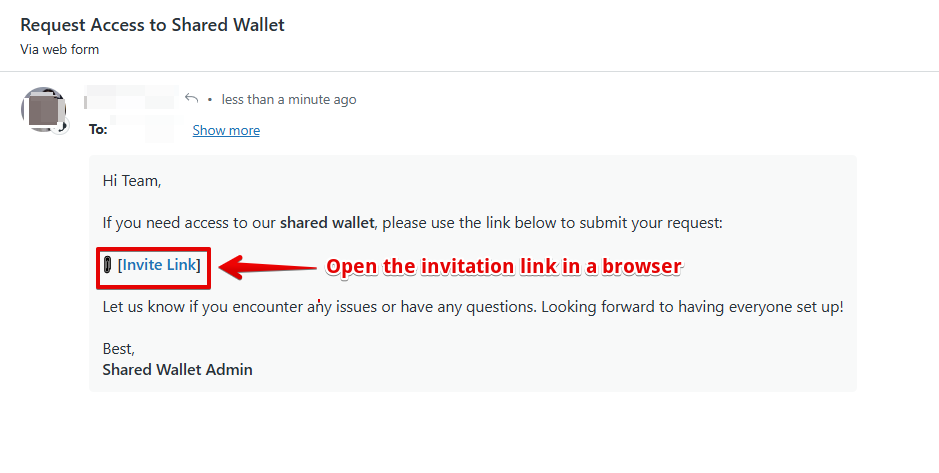Click the 'less than a minute ago' timestamp
This screenshot has height=473, width=939.
click(289, 99)
